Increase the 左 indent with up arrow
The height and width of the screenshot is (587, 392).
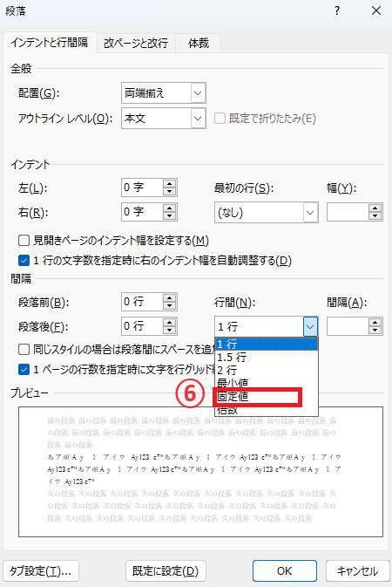coord(170,183)
